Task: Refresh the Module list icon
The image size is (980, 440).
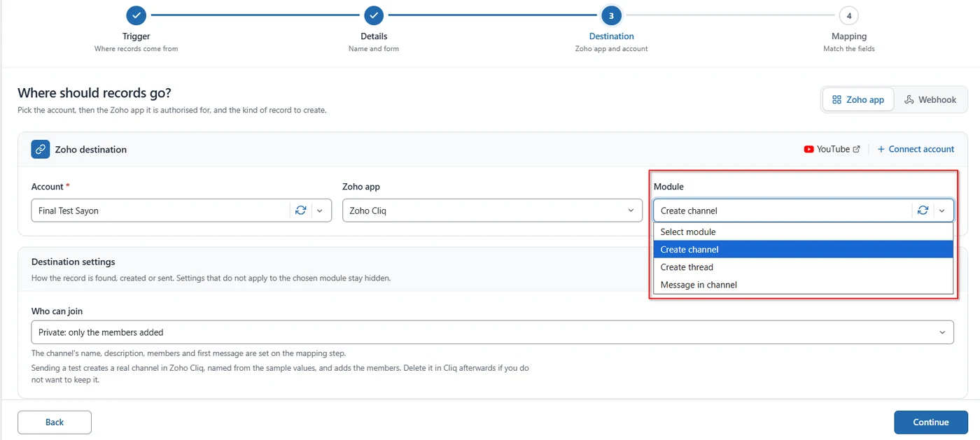Action: click(x=923, y=211)
